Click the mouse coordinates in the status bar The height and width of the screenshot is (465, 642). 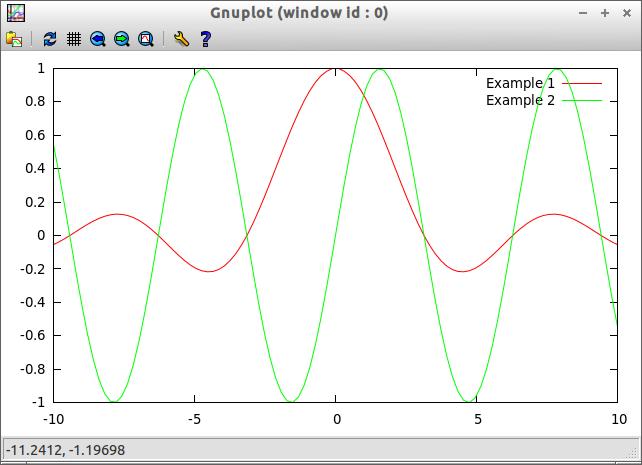(65, 451)
